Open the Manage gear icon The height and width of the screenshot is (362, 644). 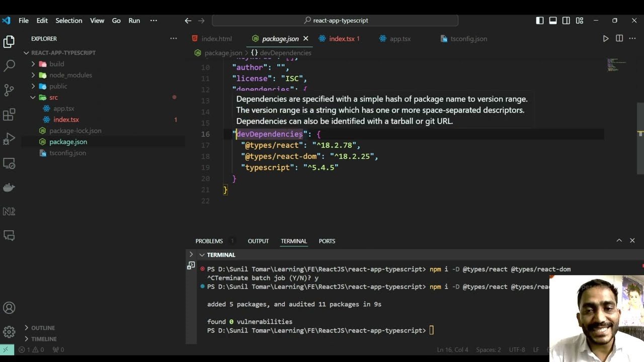pyautogui.click(x=9, y=332)
